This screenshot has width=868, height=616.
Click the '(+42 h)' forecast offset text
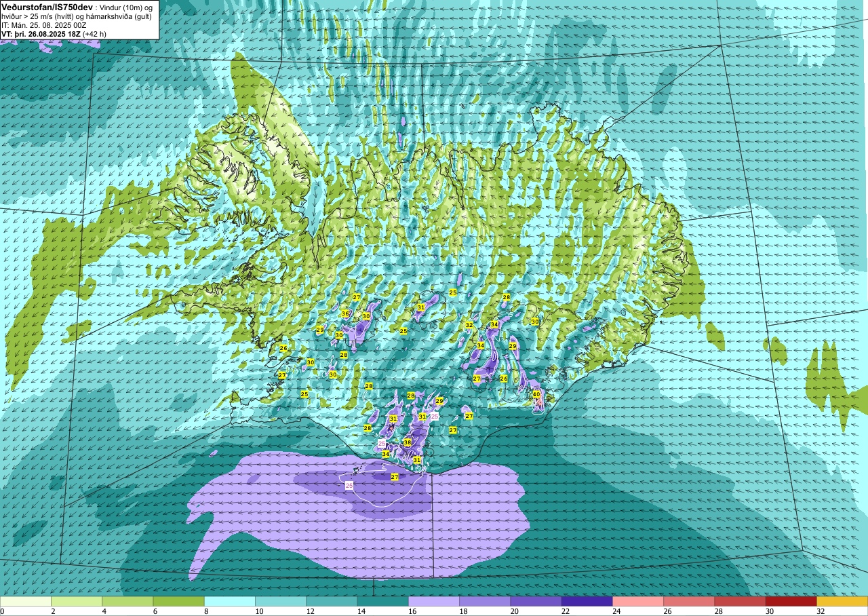pyautogui.click(x=94, y=34)
